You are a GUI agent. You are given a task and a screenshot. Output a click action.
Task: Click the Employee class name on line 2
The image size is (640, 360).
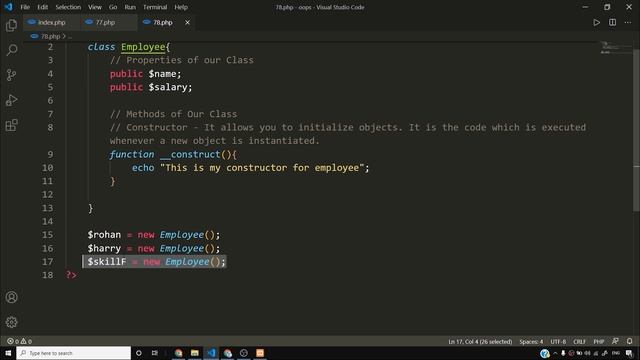point(143,47)
